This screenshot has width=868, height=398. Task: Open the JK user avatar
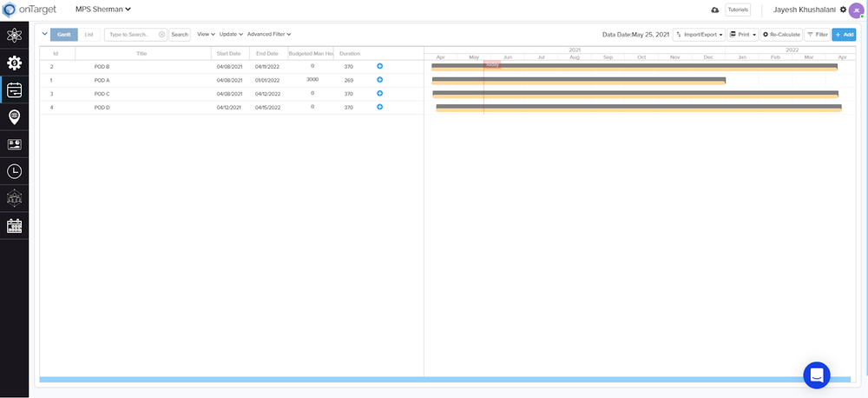[856, 10]
